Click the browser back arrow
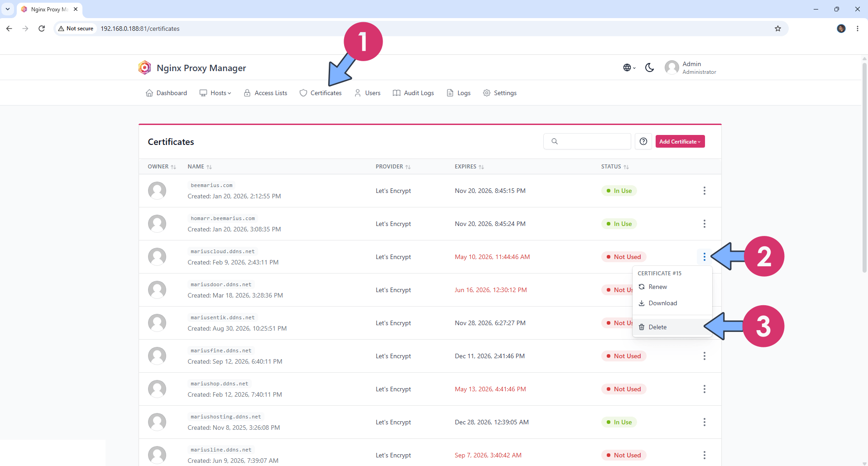 pos(9,29)
